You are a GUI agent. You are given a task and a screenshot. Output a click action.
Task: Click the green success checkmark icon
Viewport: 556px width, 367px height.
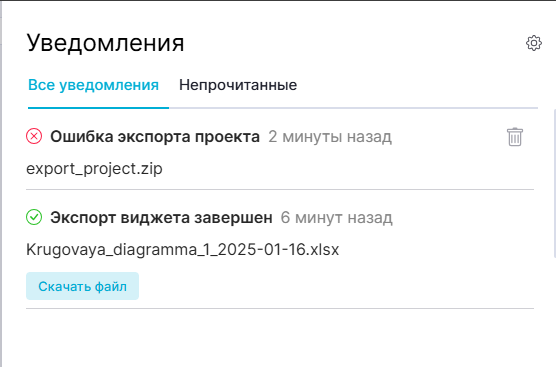coord(34,217)
